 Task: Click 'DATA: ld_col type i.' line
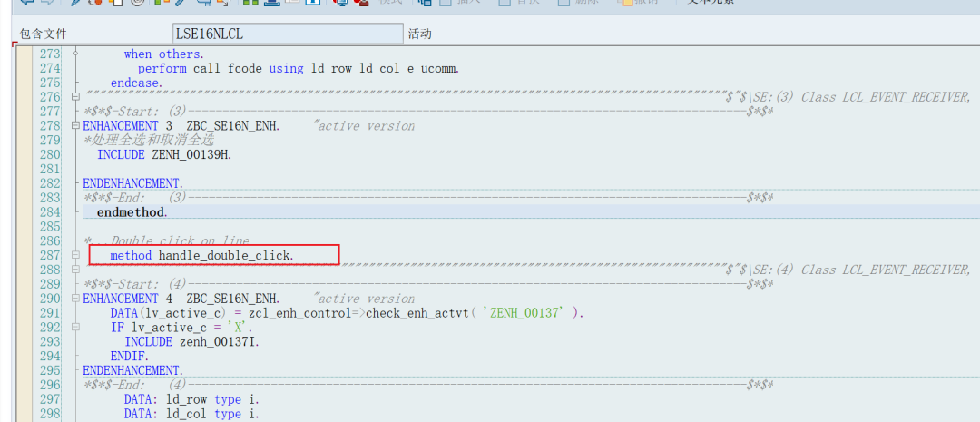(x=191, y=413)
